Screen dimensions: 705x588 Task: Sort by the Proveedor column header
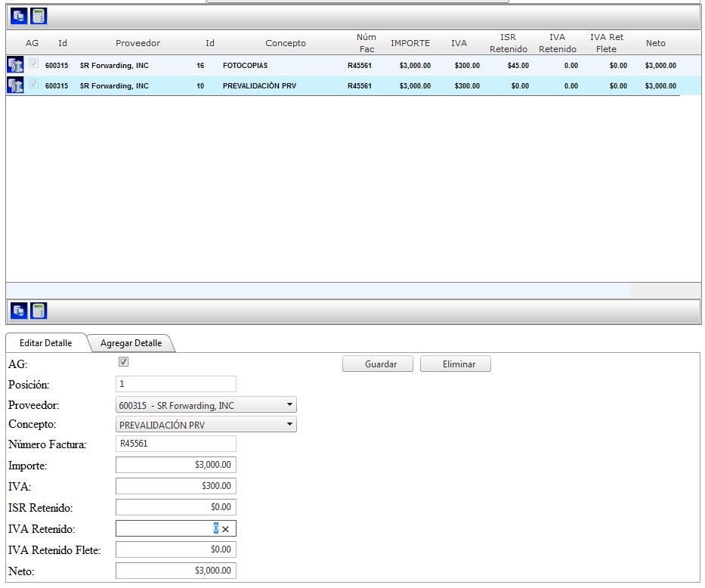point(138,43)
